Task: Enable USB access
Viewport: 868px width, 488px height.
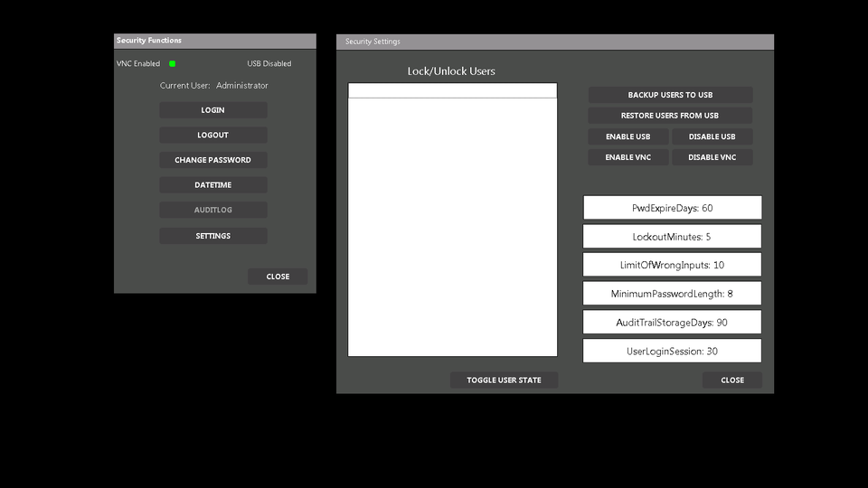Action: tap(627, 136)
